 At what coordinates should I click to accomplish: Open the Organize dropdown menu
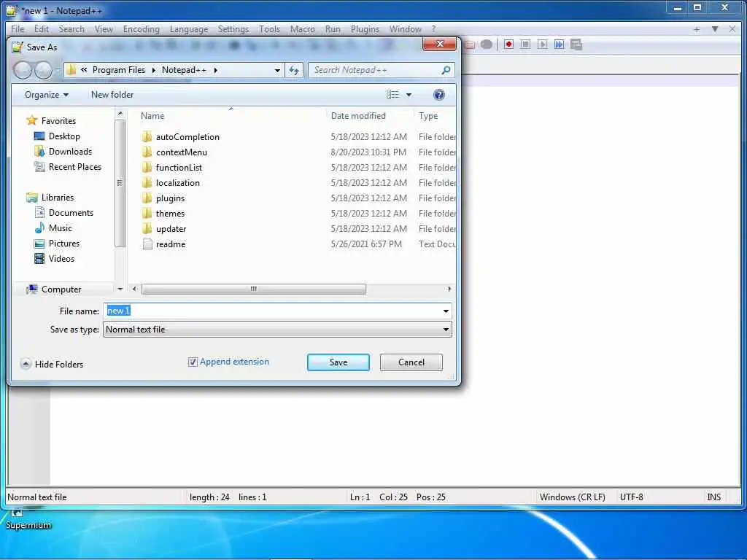pos(46,95)
